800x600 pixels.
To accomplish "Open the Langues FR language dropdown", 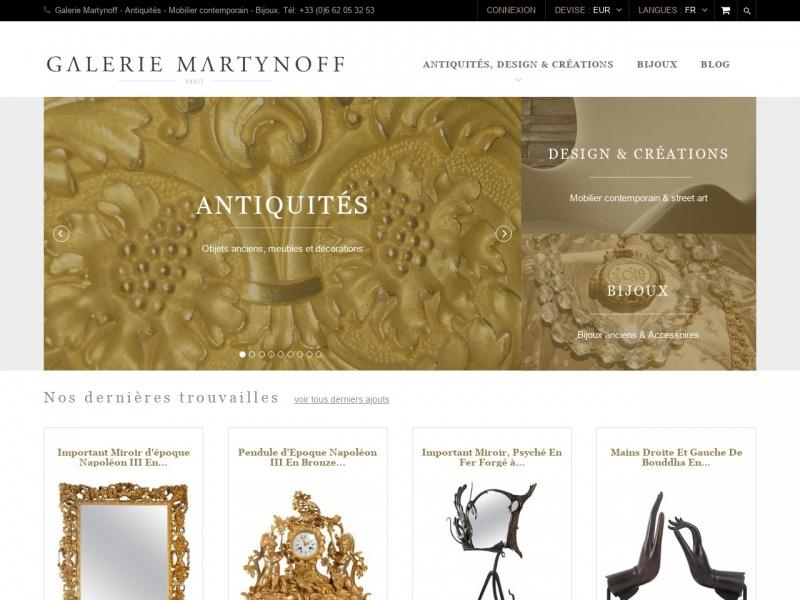I will click(672, 10).
